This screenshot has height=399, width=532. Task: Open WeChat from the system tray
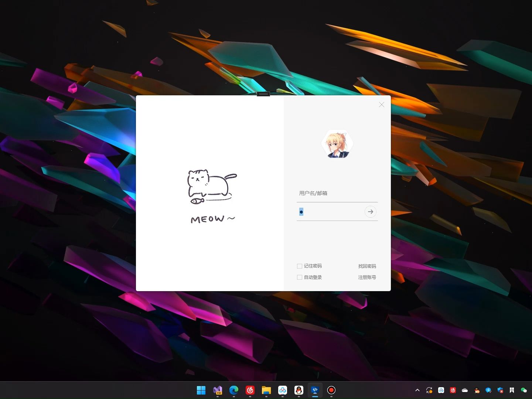click(524, 390)
